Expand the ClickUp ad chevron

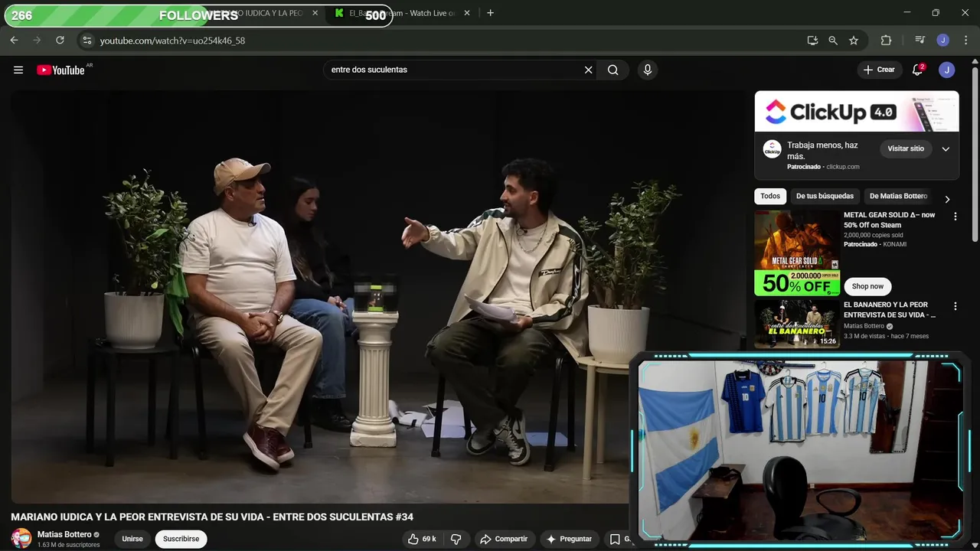946,149
